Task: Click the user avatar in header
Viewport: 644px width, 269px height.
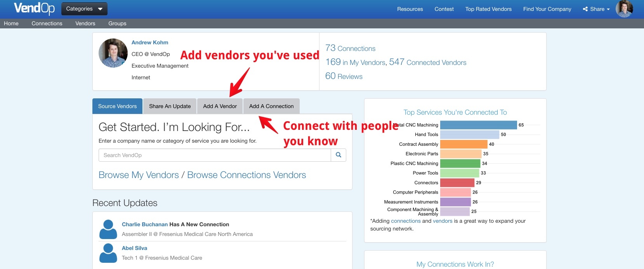Action: tap(624, 9)
